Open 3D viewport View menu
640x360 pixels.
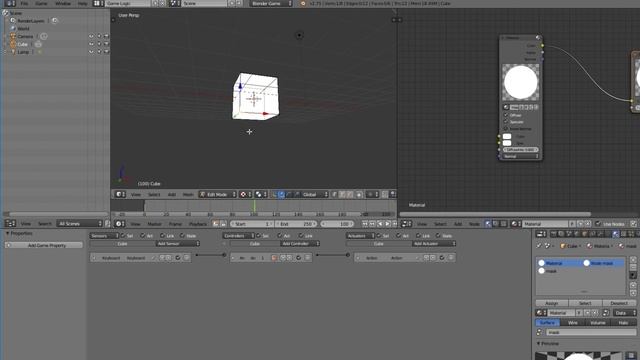coord(136,195)
